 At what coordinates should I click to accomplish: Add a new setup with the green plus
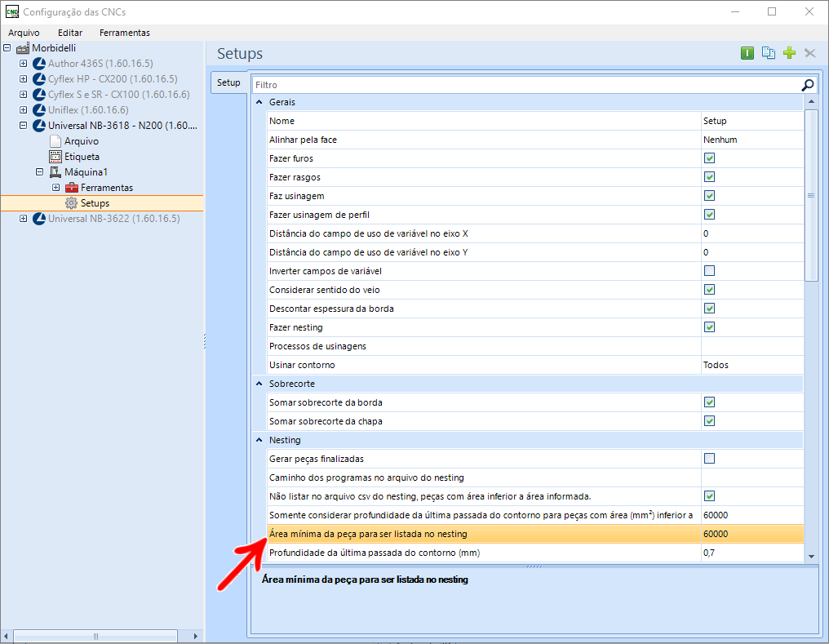pos(789,53)
